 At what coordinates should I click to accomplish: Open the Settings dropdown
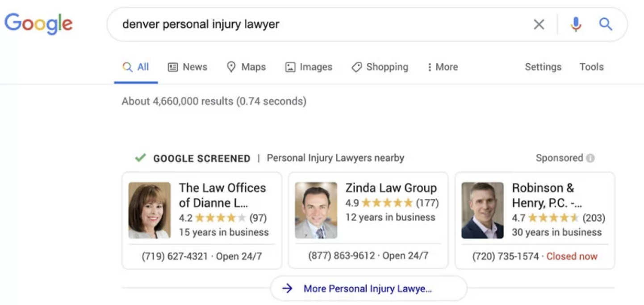(x=543, y=67)
